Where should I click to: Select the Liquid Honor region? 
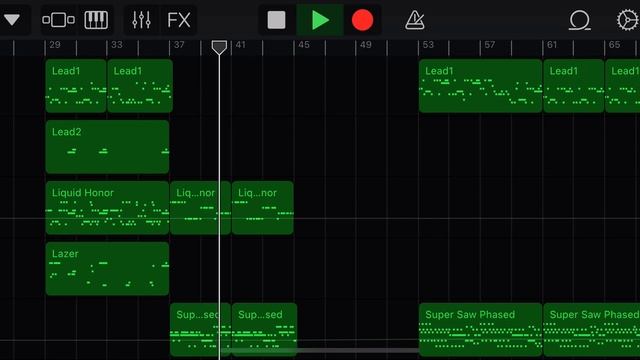[x=107, y=207]
